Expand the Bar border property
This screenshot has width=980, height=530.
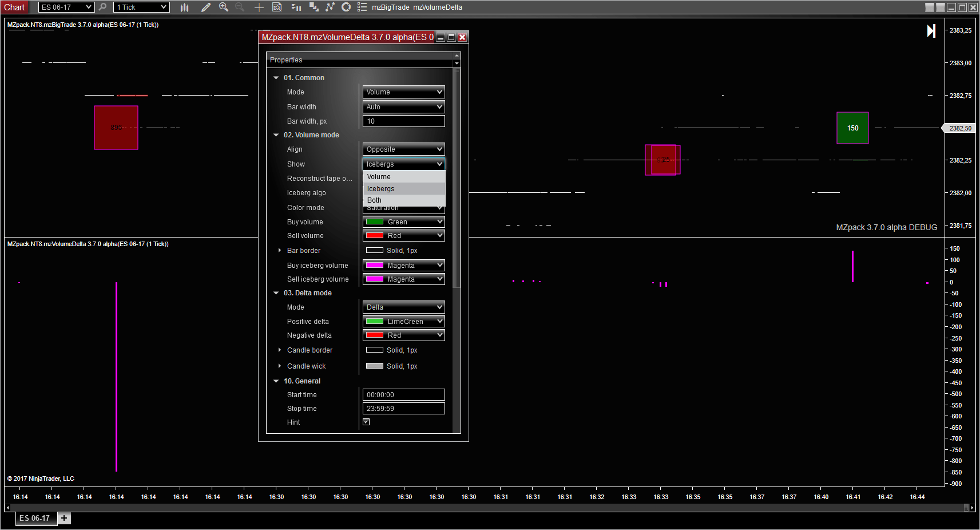pyautogui.click(x=279, y=251)
